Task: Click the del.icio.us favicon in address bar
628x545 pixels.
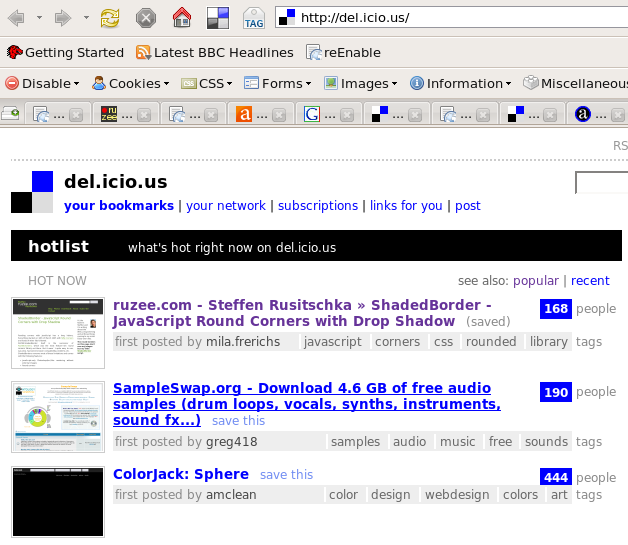Action: 287,18
